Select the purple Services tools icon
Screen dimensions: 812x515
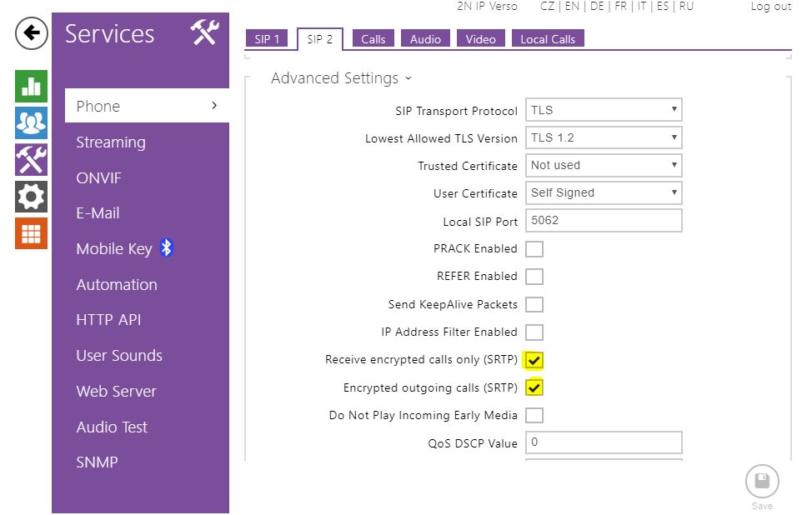31,160
